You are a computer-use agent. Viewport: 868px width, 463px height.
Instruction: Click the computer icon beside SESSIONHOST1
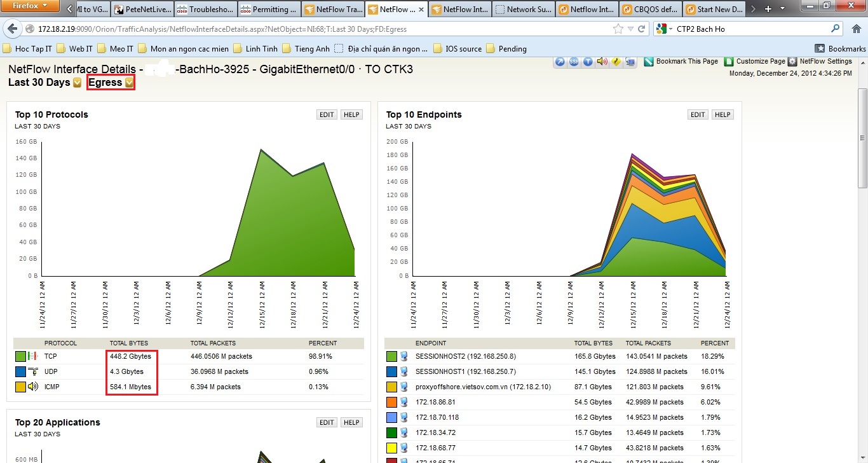pos(404,371)
